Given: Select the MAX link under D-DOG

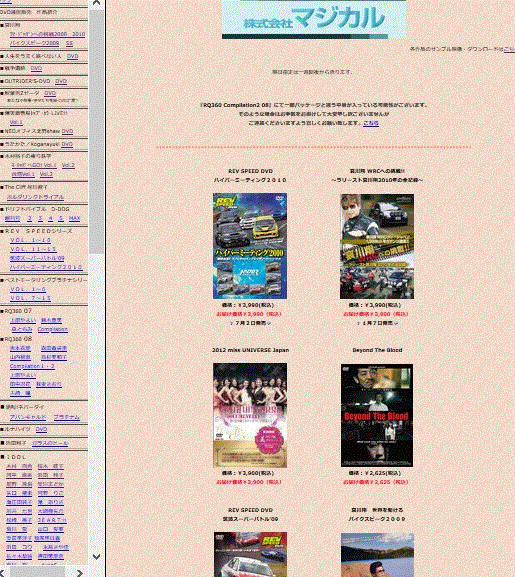Looking at the screenshot, I should 74,218.
